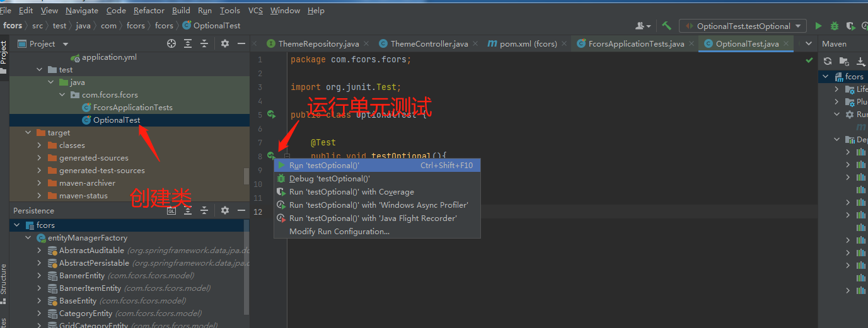Image resolution: width=868 pixels, height=328 pixels.
Task: Click Maven download sources icon
Action: (x=860, y=61)
